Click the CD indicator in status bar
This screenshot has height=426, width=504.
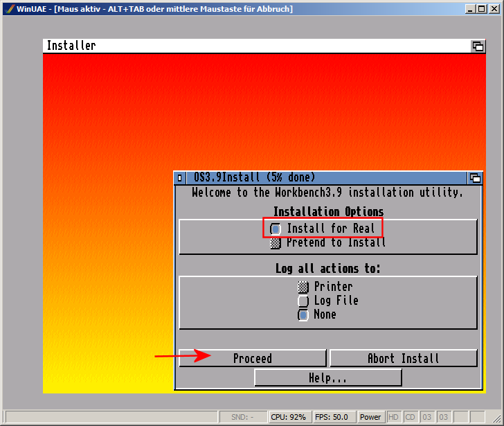[x=410, y=417]
